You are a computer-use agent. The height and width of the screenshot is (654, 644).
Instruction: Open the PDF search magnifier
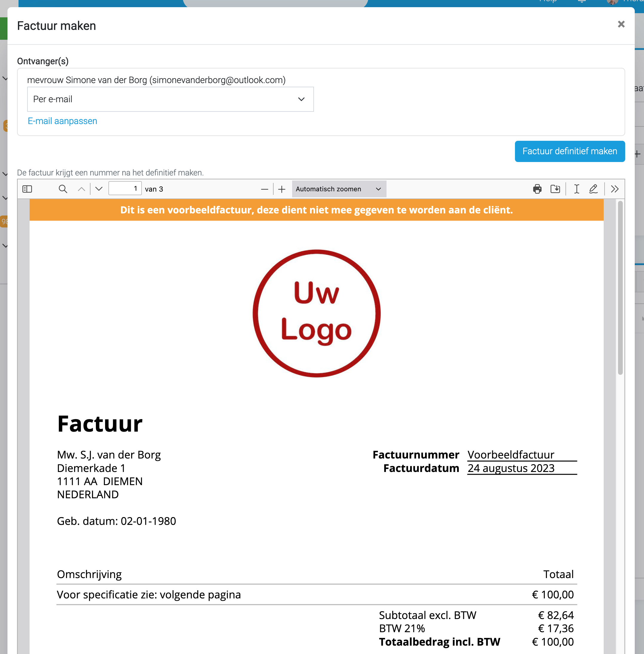click(x=63, y=189)
